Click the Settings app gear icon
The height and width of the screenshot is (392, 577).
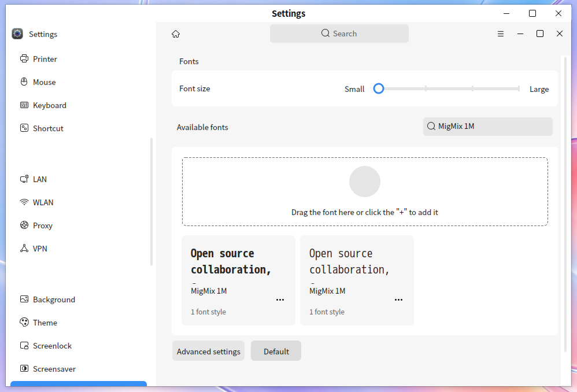click(17, 34)
